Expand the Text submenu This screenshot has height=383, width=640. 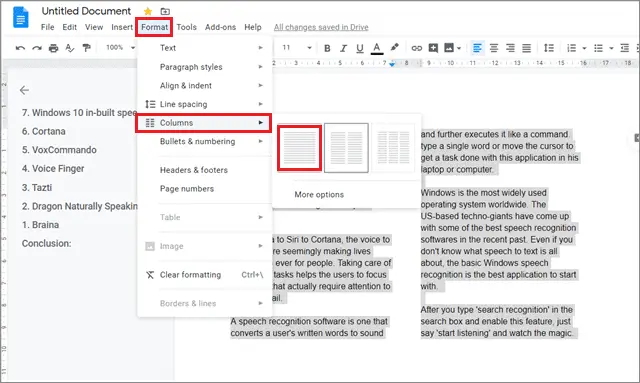(204, 48)
